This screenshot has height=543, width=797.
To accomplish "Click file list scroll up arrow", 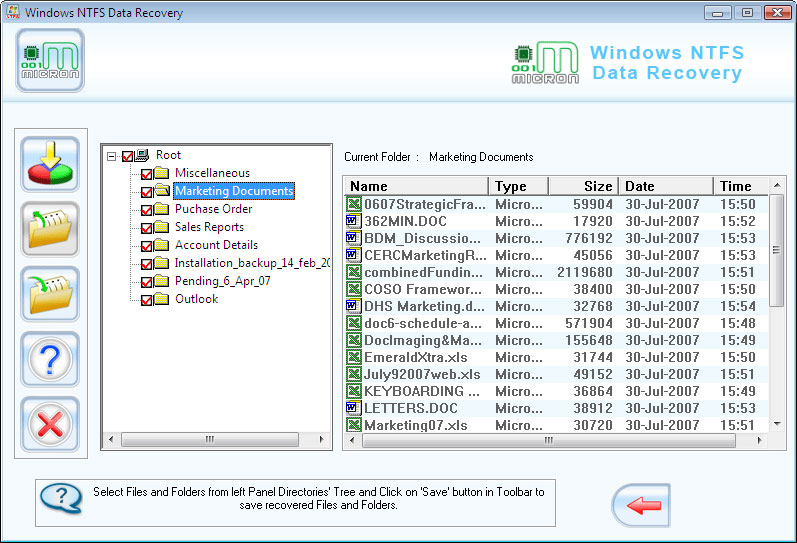I will 777,185.
